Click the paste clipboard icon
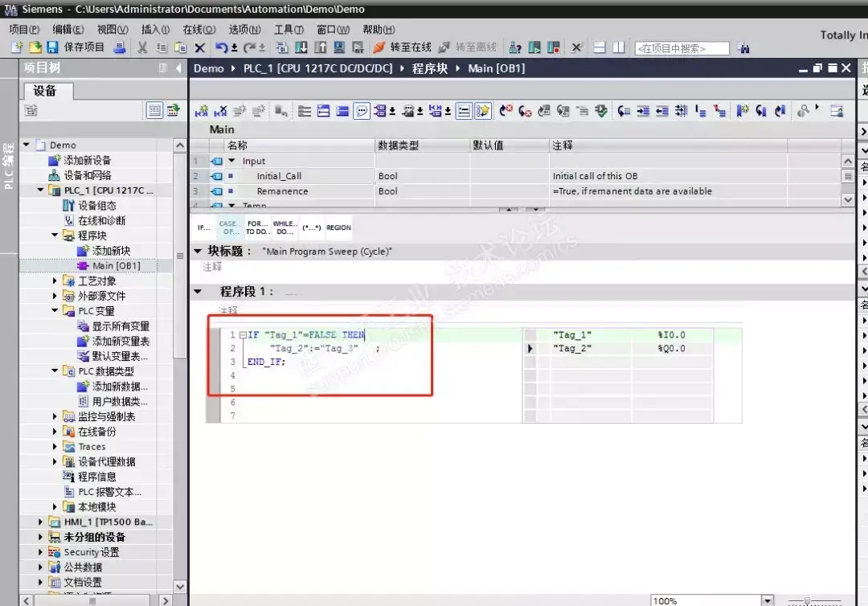 [180, 47]
